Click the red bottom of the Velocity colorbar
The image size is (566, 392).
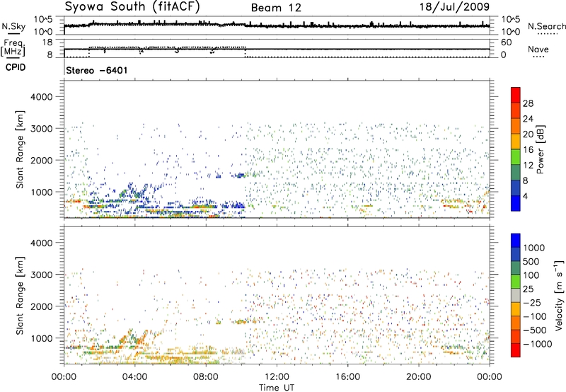[516, 350]
